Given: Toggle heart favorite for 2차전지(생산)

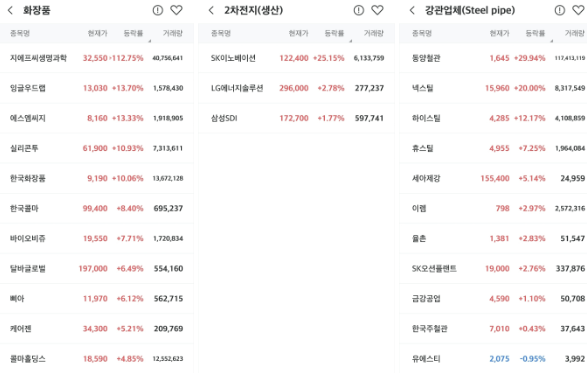Looking at the screenshot, I should 377,10.
